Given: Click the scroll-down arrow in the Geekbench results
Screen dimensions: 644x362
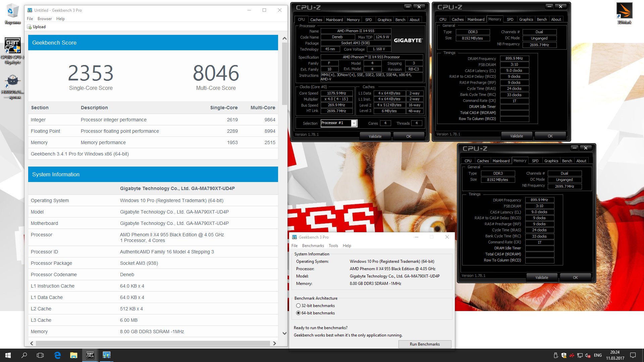Looking at the screenshot, I should point(284,334).
